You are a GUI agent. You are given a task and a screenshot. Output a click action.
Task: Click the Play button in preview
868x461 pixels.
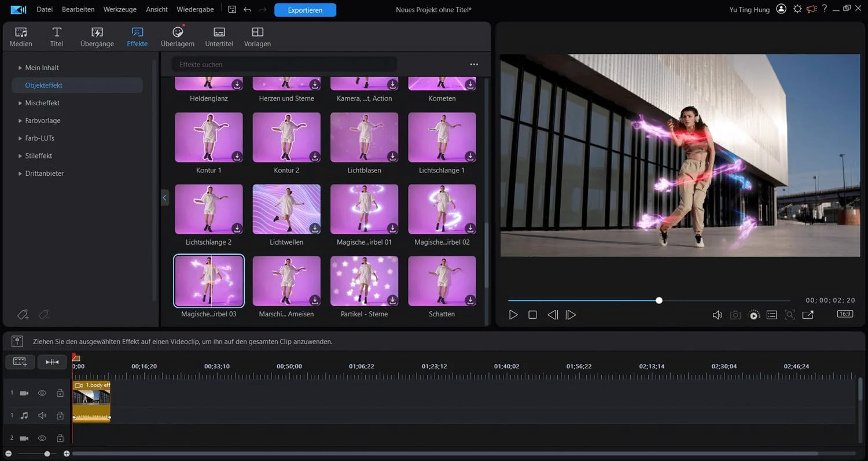513,315
